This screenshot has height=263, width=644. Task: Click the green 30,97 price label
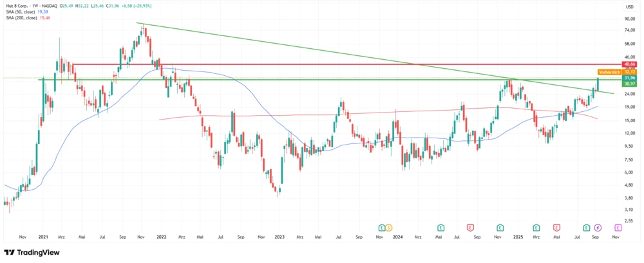(x=629, y=84)
